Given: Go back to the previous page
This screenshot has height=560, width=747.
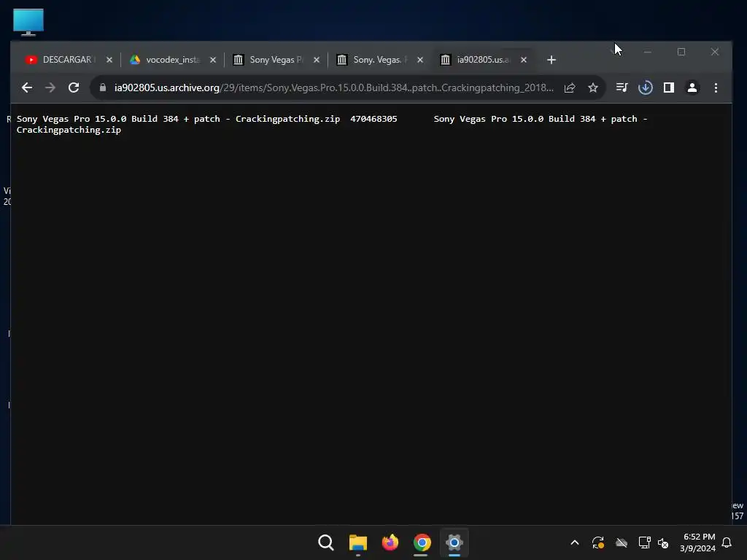Looking at the screenshot, I should coord(27,87).
